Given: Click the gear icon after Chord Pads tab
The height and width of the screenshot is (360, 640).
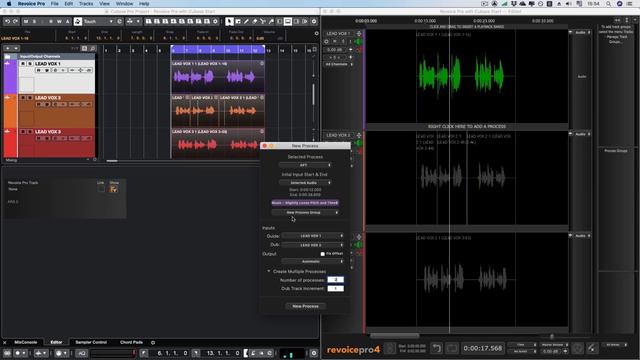Looking at the screenshot, I should 153,342.
